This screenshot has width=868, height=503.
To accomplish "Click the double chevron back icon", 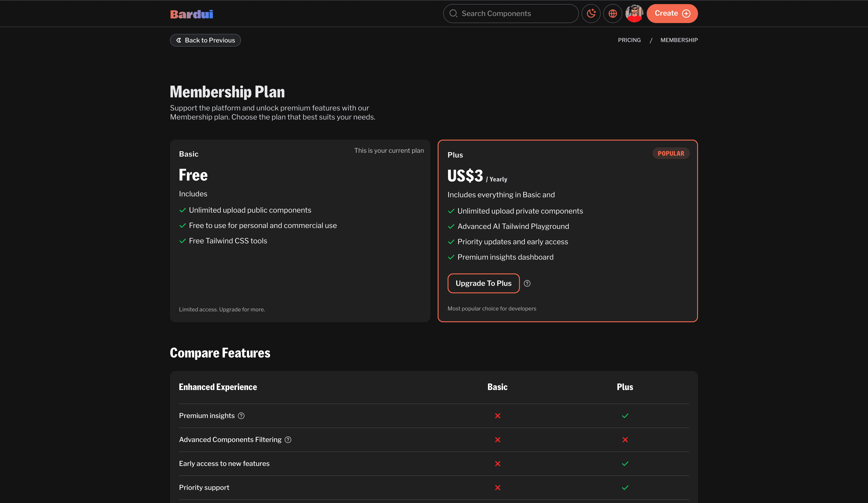I will pyautogui.click(x=178, y=40).
